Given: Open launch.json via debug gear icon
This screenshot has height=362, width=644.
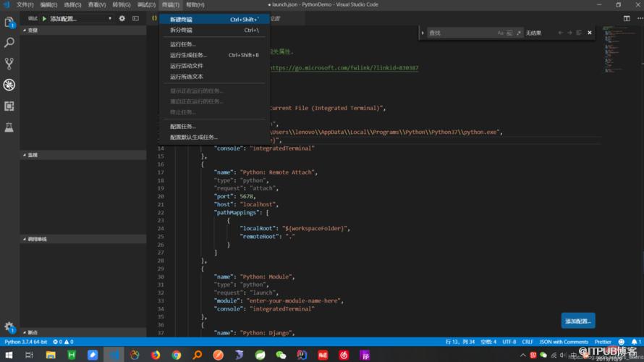Looking at the screenshot, I should coord(122,19).
